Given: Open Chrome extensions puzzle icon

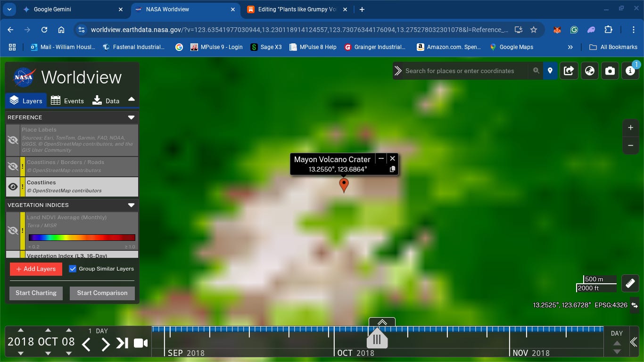Looking at the screenshot, I should (x=608, y=30).
